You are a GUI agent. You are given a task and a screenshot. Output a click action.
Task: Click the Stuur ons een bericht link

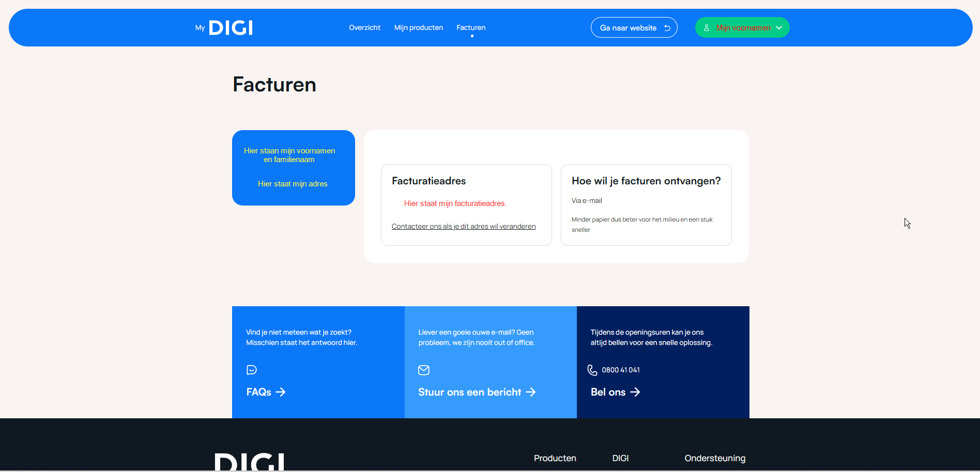click(x=469, y=392)
